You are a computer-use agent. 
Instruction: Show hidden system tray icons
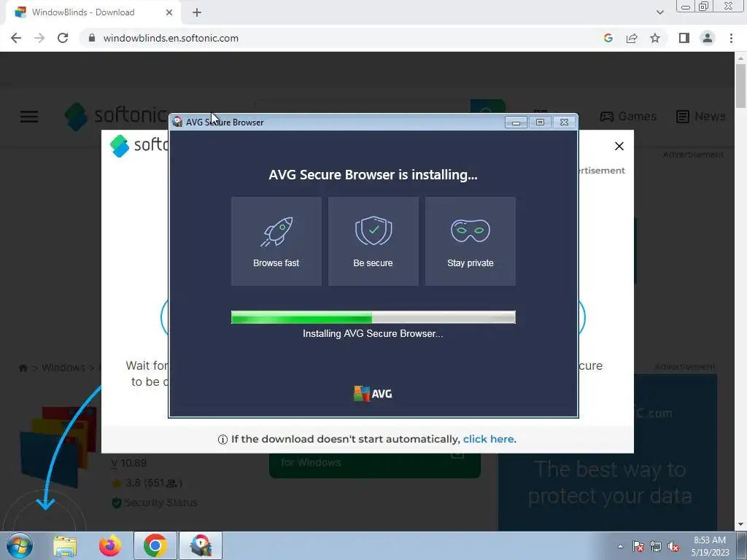(x=620, y=546)
